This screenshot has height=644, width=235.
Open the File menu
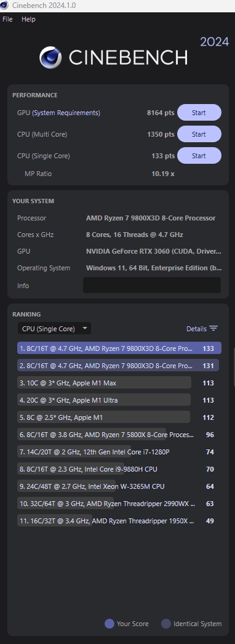click(7, 19)
